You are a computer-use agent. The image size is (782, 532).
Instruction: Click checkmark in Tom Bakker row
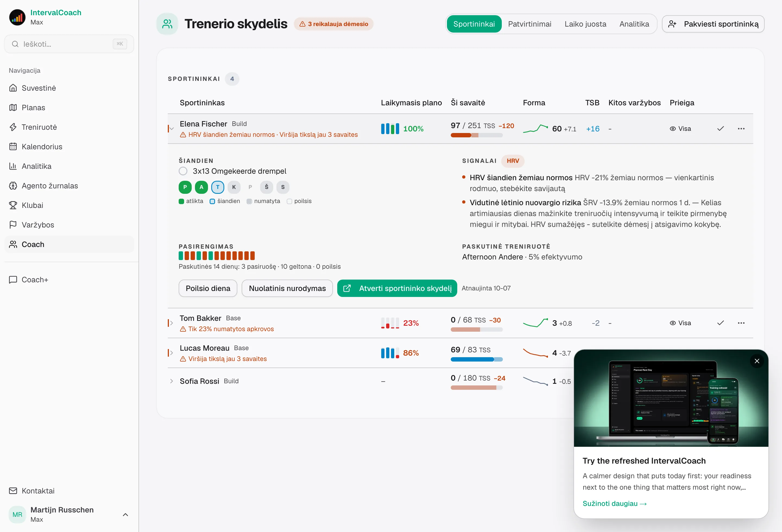tap(720, 323)
